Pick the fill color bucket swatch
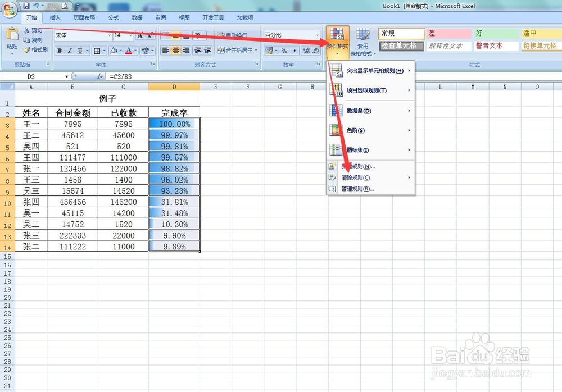This screenshot has width=562, height=392. pyautogui.click(x=114, y=51)
